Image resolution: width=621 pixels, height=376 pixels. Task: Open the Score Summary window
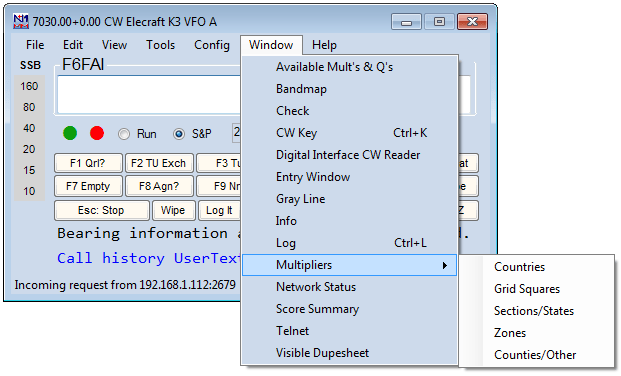(349, 309)
